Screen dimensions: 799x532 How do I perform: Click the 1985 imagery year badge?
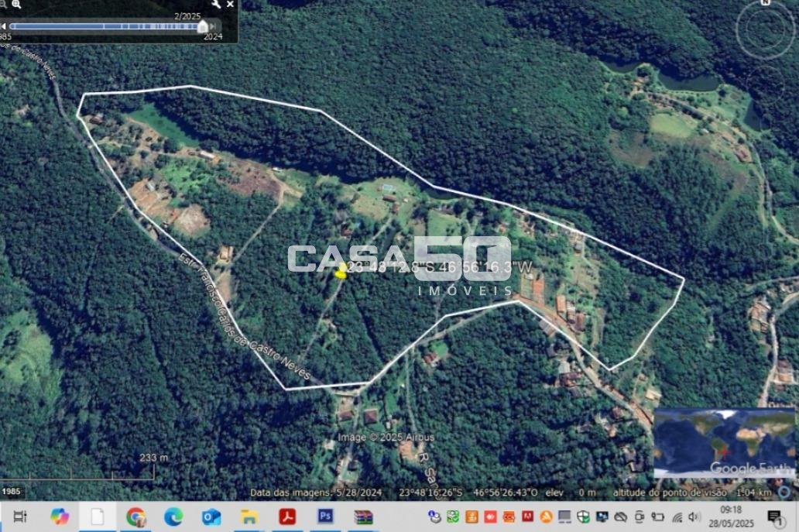point(12,492)
